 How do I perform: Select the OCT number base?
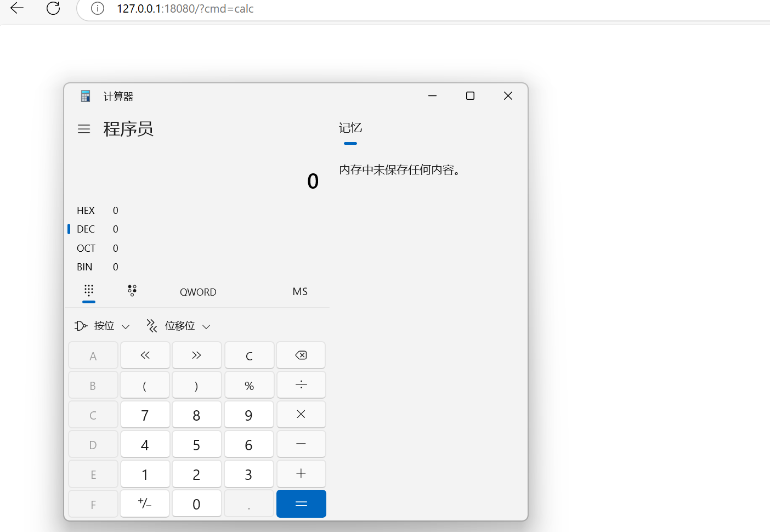point(197,248)
